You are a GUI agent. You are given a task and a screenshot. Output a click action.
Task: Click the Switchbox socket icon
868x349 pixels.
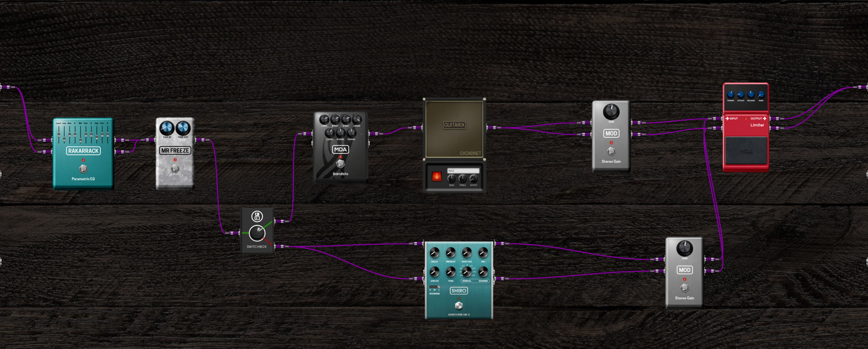(257, 216)
